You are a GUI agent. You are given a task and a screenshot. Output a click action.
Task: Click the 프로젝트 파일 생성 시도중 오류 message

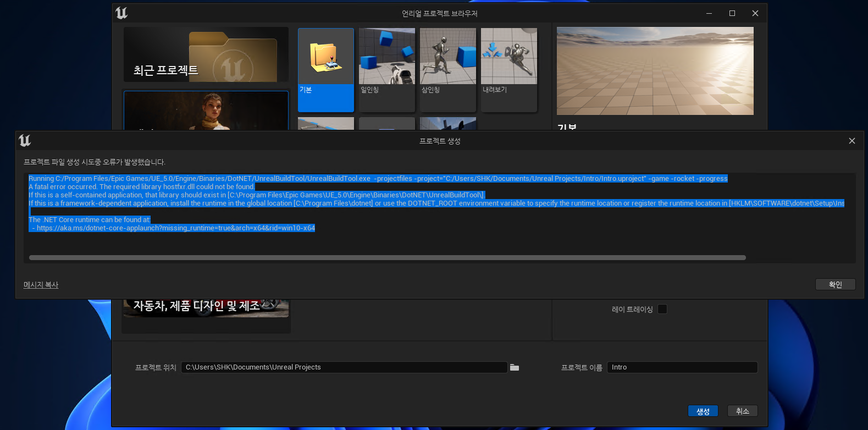pyautogui.click(x=95, y=162)
